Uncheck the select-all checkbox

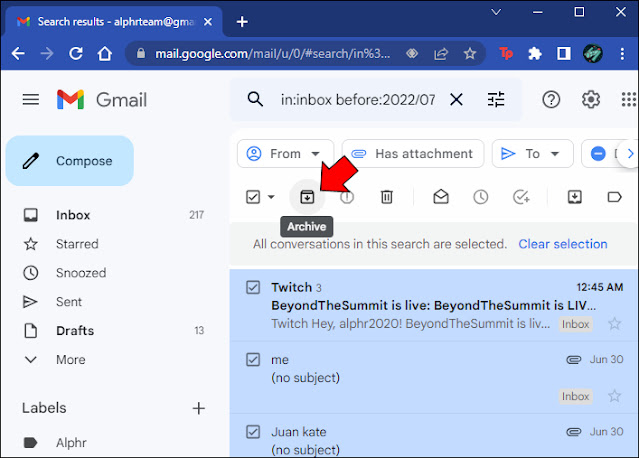click(x=253, y=197)
